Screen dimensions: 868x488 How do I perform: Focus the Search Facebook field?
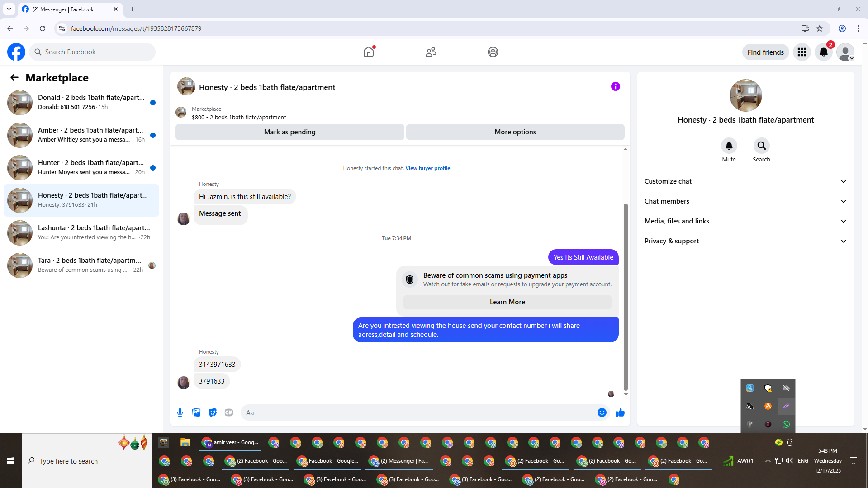point(92,52)
